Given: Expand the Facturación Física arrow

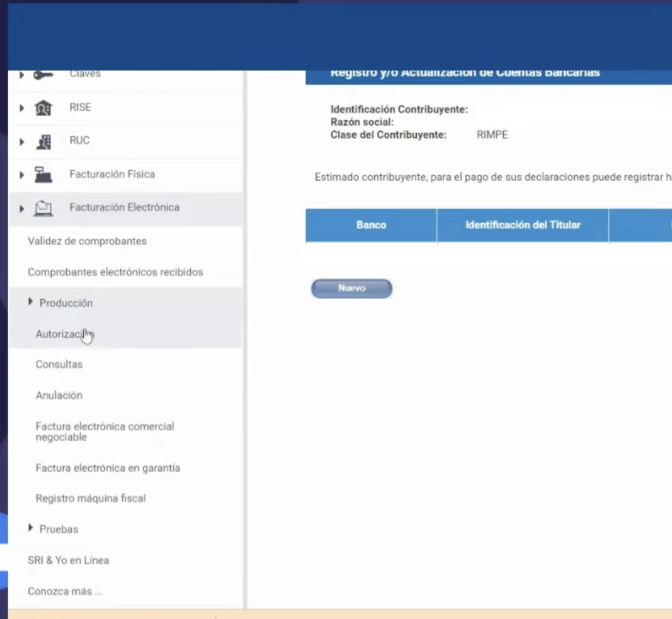Looking at the screenshot, I should (x=21, y=175).
